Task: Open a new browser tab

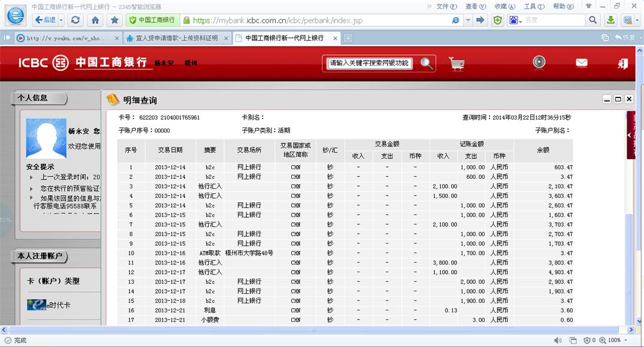Action: click(348, 38)
